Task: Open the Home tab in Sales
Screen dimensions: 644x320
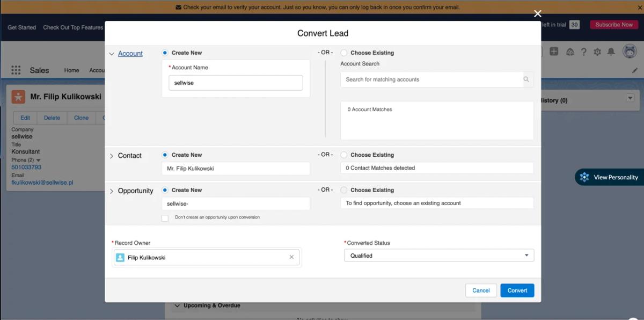Action: 71,70
